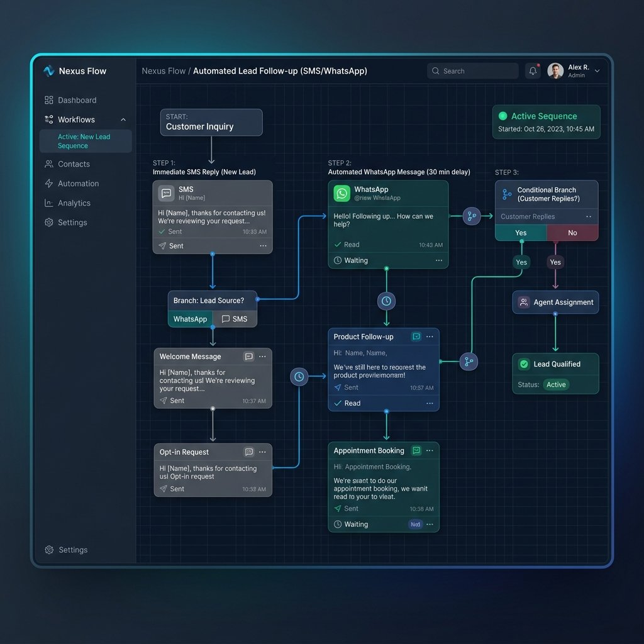644x644 pixels.
Task: Open the Alex R. account dropdown
Action: tap(597, 71)
